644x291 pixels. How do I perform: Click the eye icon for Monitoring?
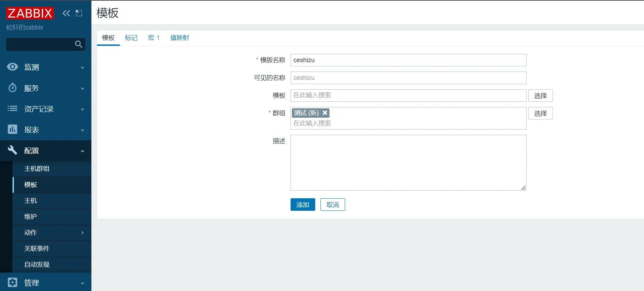[x=13, y=67]
